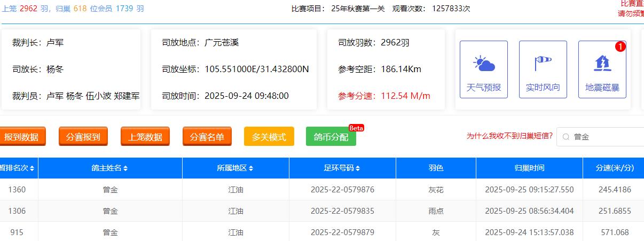
Task: Open the 报到数据 tab
Action: point(21,137)
